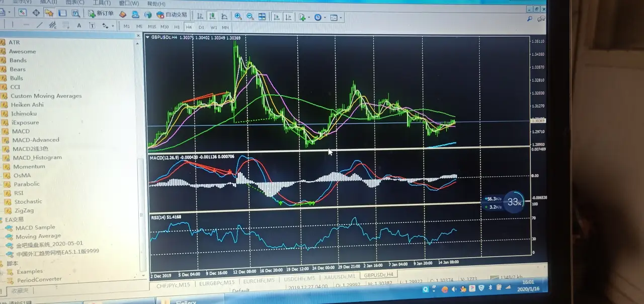Zoom in on the chart
Screen dimensions: 644x304
pyautogui.click(x=238, y=17)
